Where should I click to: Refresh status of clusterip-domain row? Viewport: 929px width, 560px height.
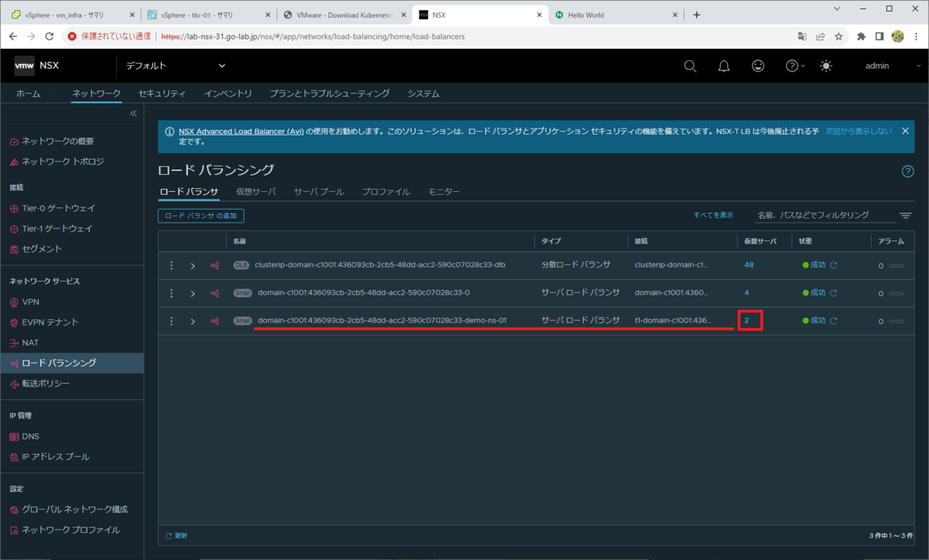pos(834,265)
